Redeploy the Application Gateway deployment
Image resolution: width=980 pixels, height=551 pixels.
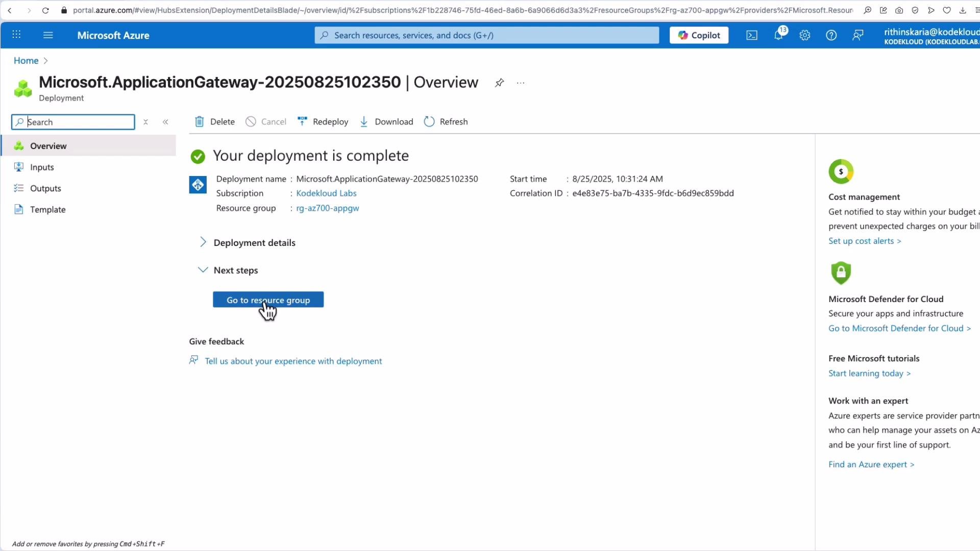click(323, 121)
